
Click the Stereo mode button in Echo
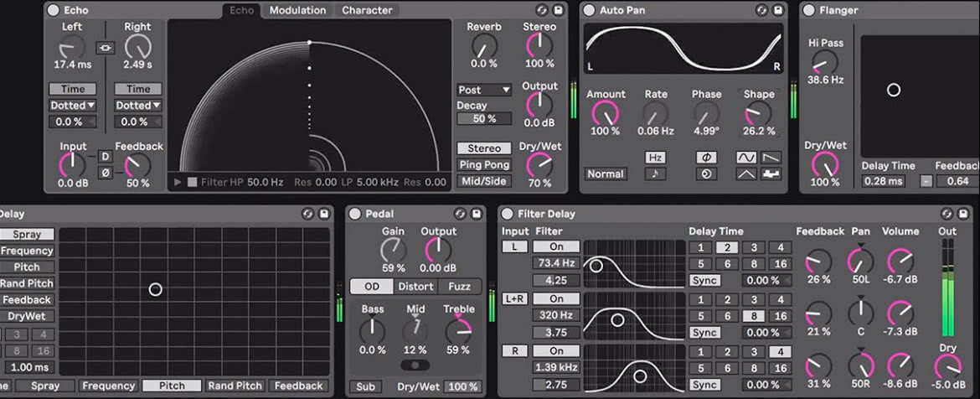point(484,148)
